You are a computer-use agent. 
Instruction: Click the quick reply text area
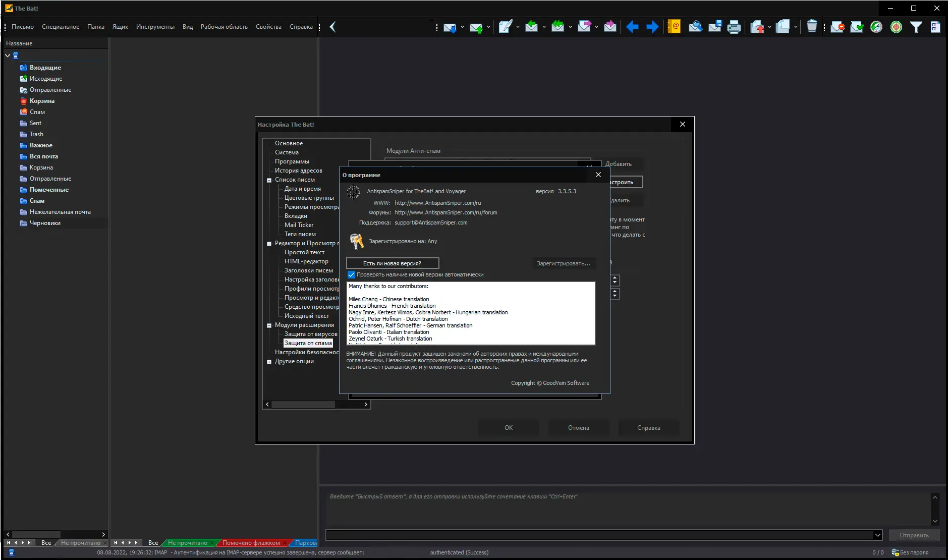coord(628,509)
